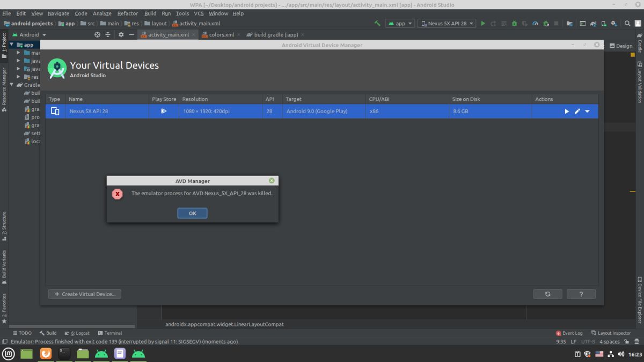This screenshot has height=362, width=644.
Task: Open Project panel settings gear icon
Action: pos(121,34)
